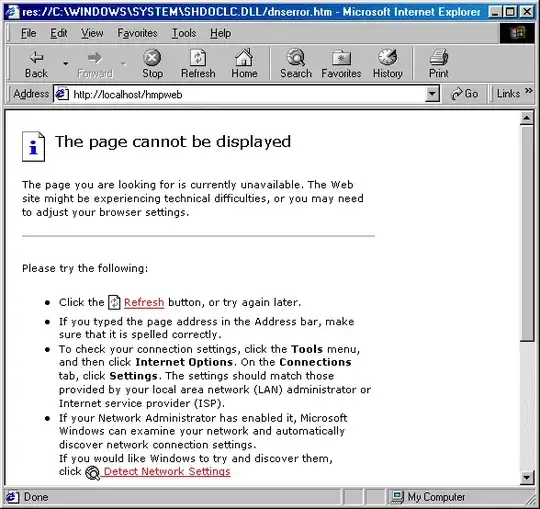The width and height of the screenshot is (540, 509).
Task: Open the Favorites menu
Action: coord(137,33)
